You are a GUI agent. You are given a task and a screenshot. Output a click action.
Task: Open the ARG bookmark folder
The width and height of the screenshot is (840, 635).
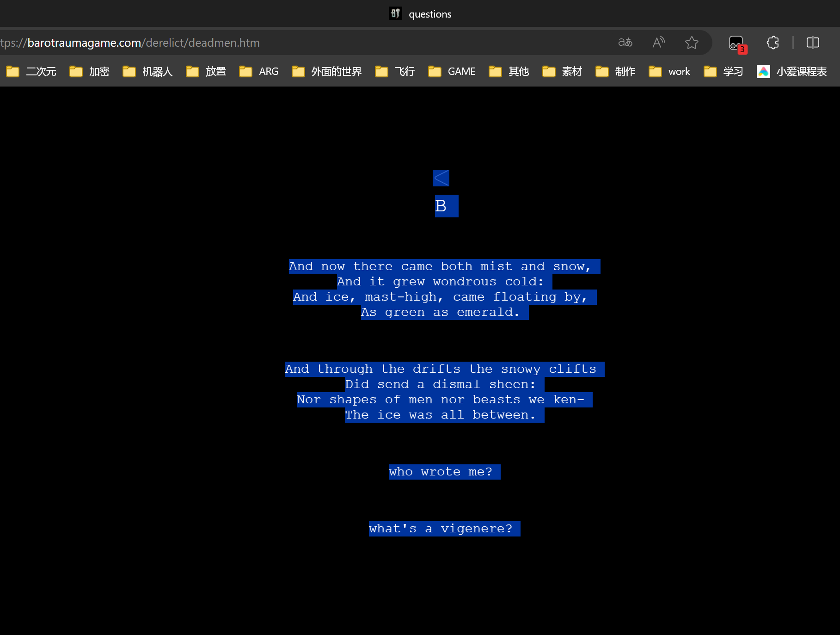(258, 71)
